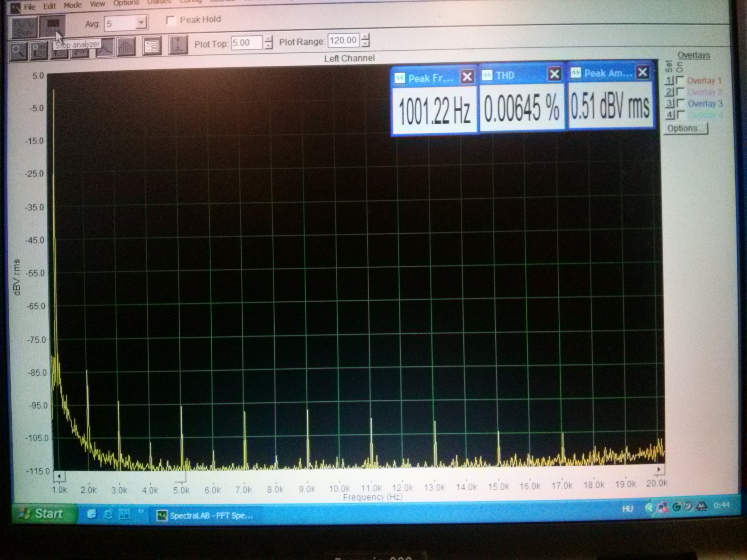Turn on the Overlay 1 checkbox
The height and width of the screenshot is (560, 747).
coord(680,80)
